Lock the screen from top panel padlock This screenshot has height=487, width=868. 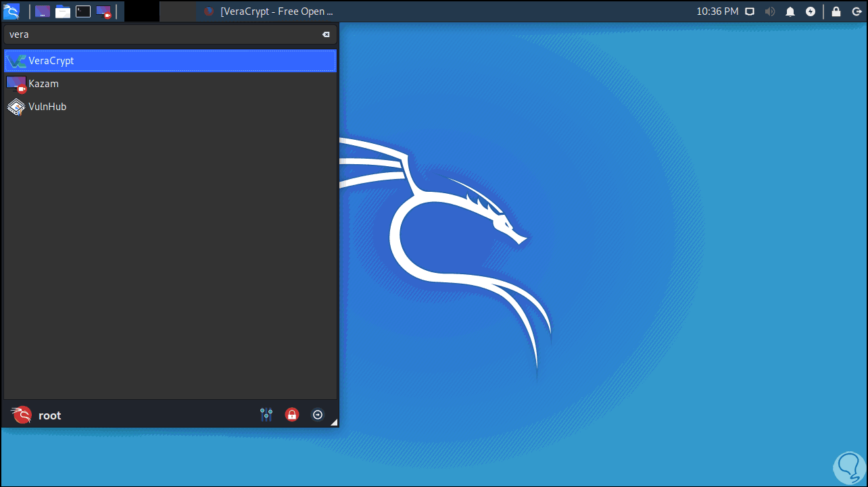pos(836,11)
